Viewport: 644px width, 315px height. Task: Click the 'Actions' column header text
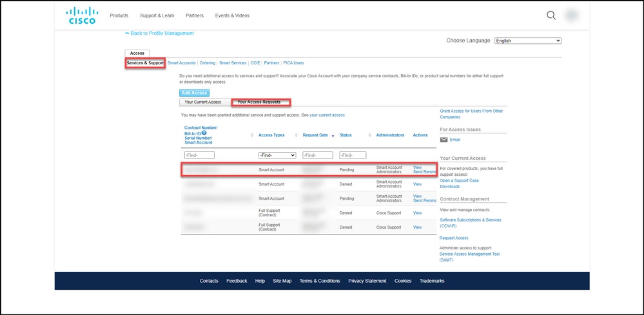pos(420,135)
